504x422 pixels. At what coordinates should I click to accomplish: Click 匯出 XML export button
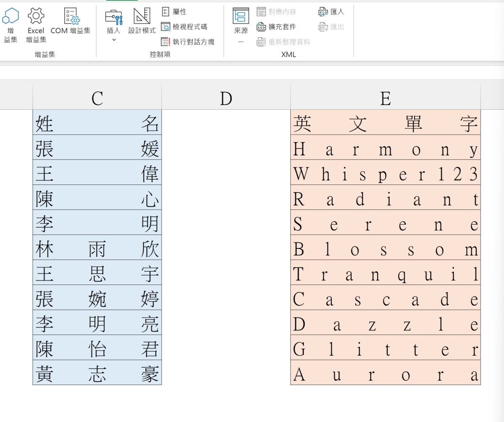pyautogui.click(x=331, y=27)
